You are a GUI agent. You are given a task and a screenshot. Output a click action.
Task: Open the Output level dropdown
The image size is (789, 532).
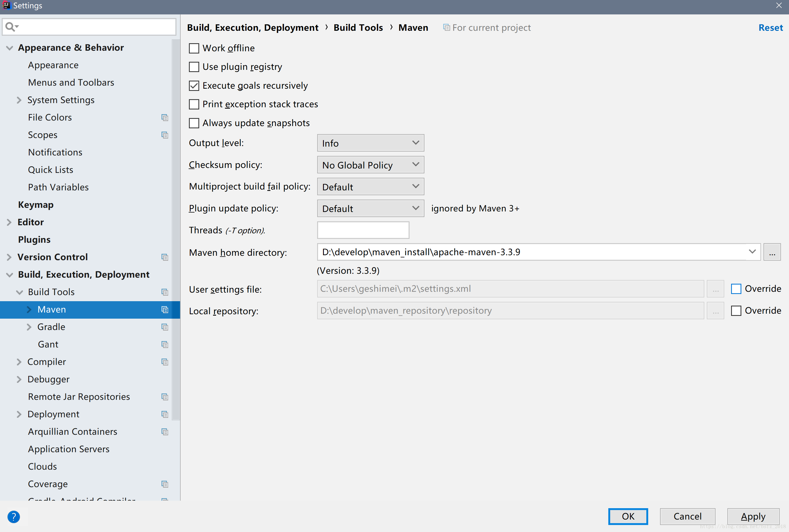[x=370, y=143]
